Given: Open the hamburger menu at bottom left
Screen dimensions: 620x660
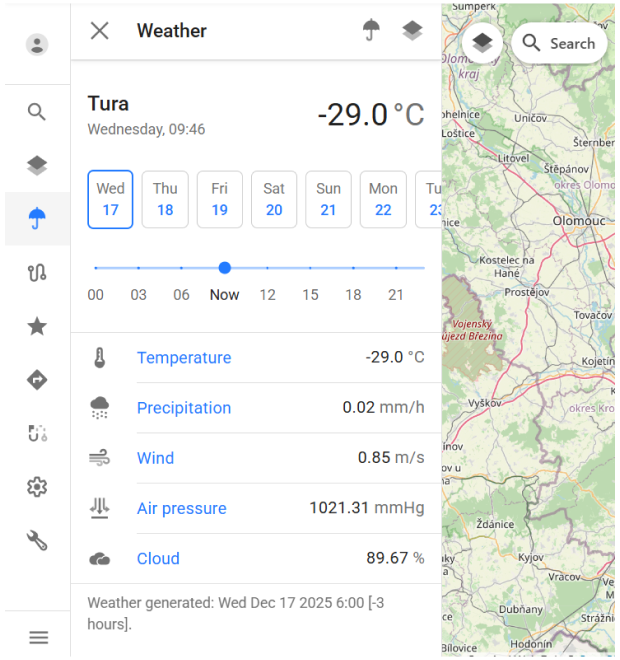Looking at the screenshot, I should tap(38, 637).
